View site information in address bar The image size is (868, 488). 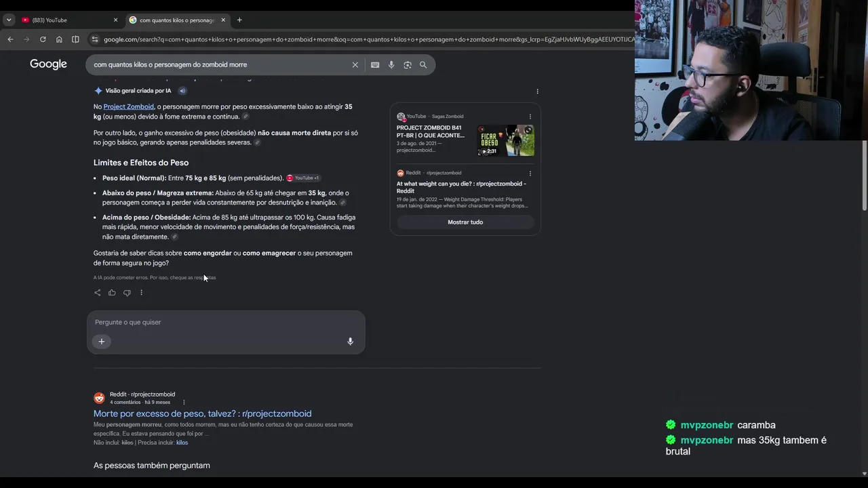[x=94, y=39]
